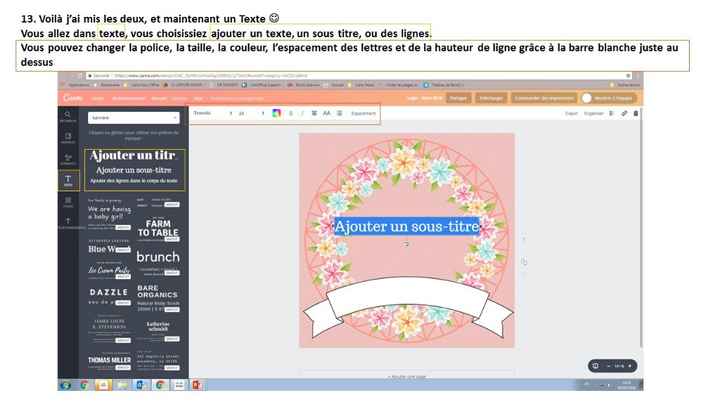Select the baby girl text template
The image size is (720, 405).
tap(109, 214)
